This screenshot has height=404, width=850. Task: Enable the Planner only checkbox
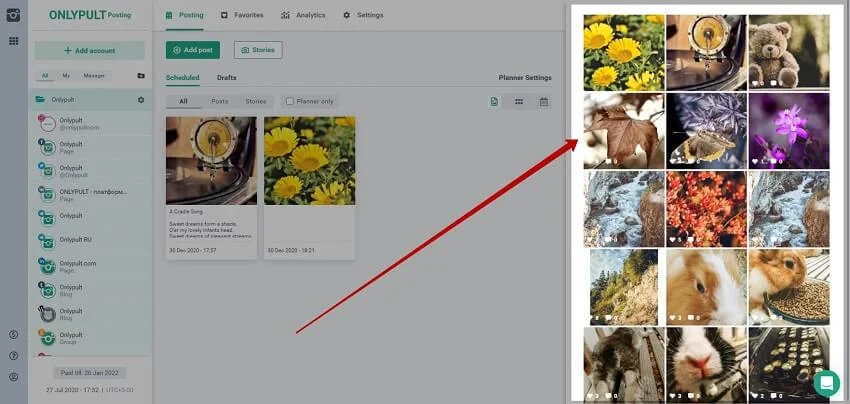(290, 101)
